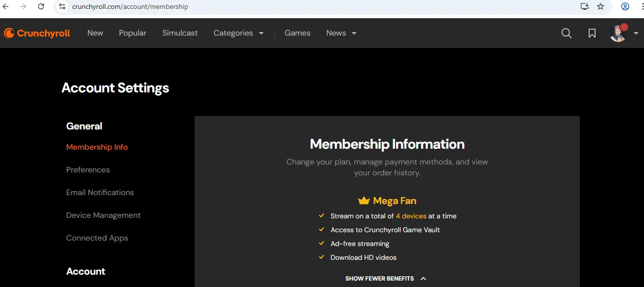
Task: Open site information icon in address bar
Action: 62,6
